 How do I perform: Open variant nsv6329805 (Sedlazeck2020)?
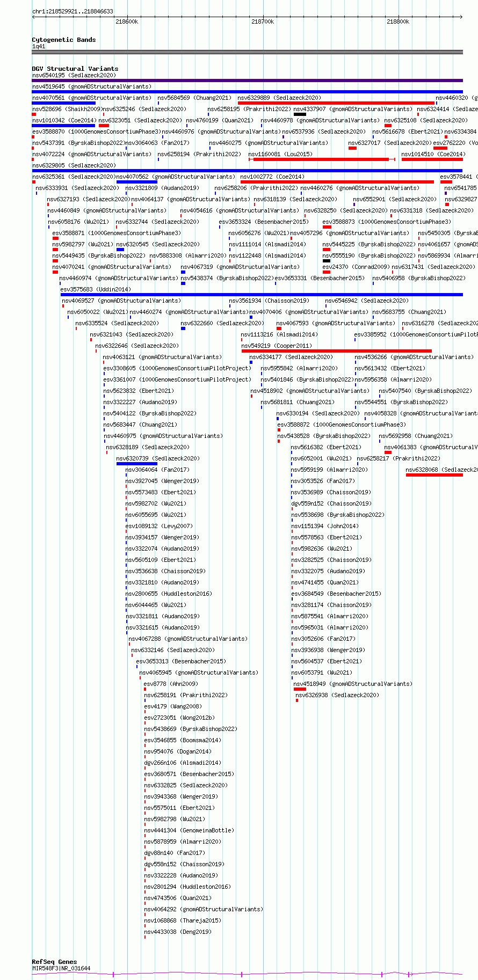tap(74, 165)
